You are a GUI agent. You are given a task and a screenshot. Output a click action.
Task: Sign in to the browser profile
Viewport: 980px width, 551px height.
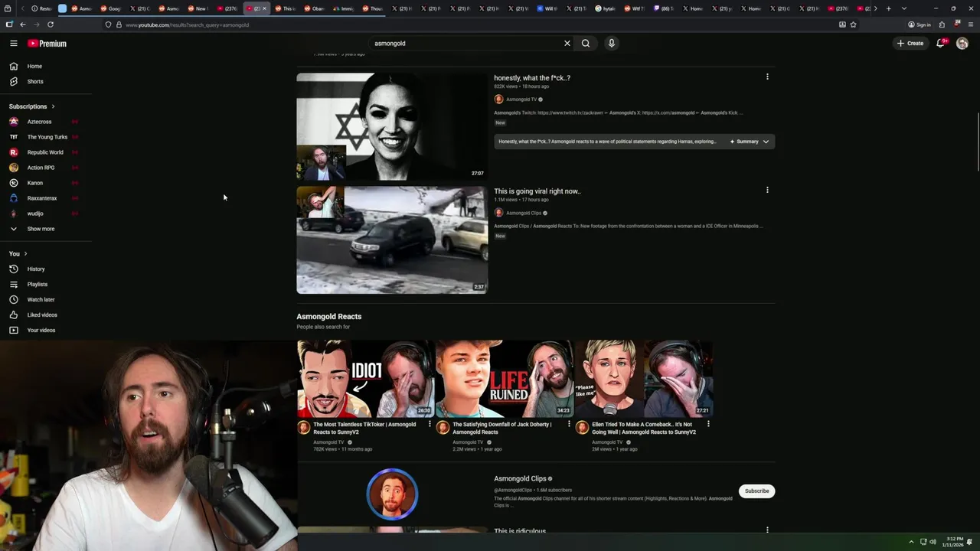click(920, 24)
